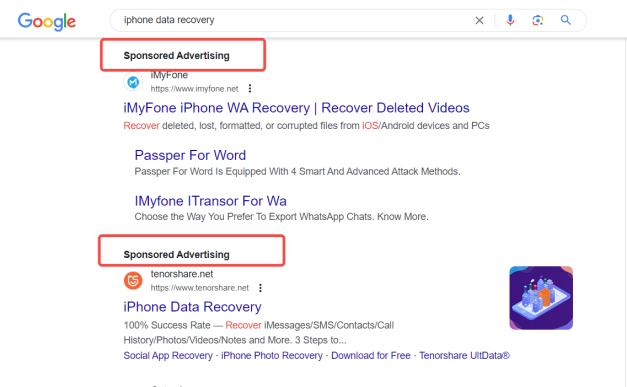Click the iMyFone favicon icon

coord(133,82)
